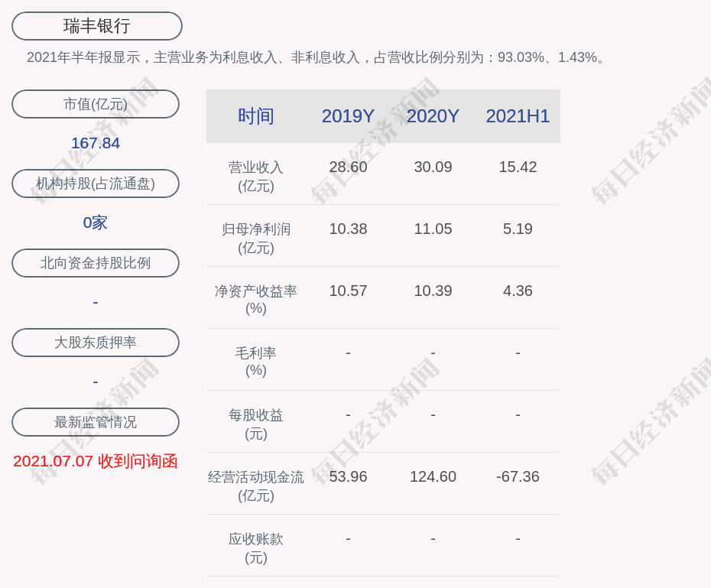Click the 应收账款(元) row label
The width and height of the screenshot is (711, 588).
click(x=256, y=548)
